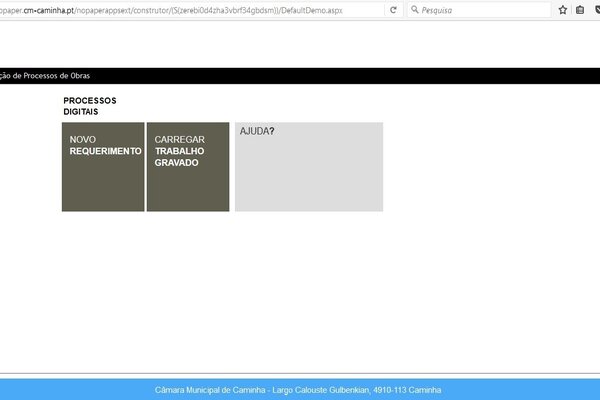Open the Novo Requerimento tile
The width and height of the screenshot is (600, 400).
(x=103, y=167)
